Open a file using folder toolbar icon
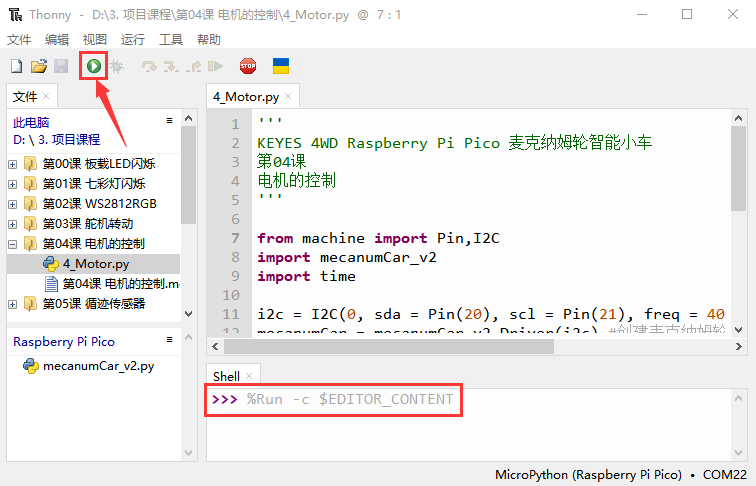The width and height of the screenshot is (756, 486). (x=39, y=66)
